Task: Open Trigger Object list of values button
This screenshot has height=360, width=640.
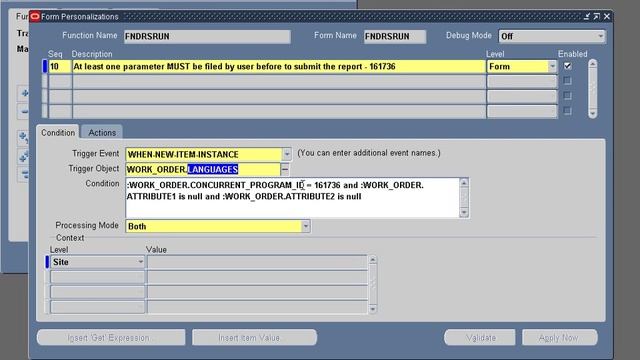Action: point(285,169)
